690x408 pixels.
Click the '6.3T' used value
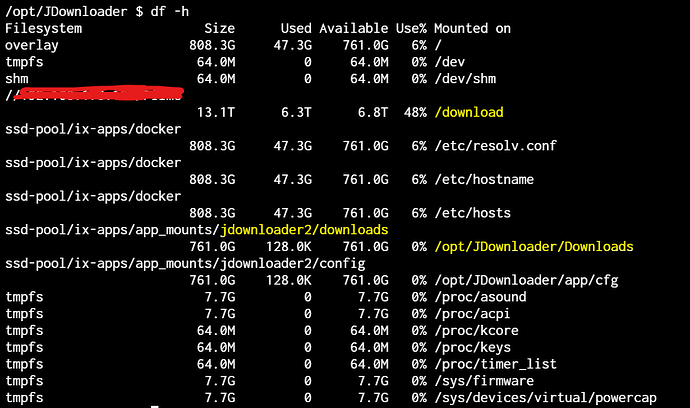click(296, 112)
